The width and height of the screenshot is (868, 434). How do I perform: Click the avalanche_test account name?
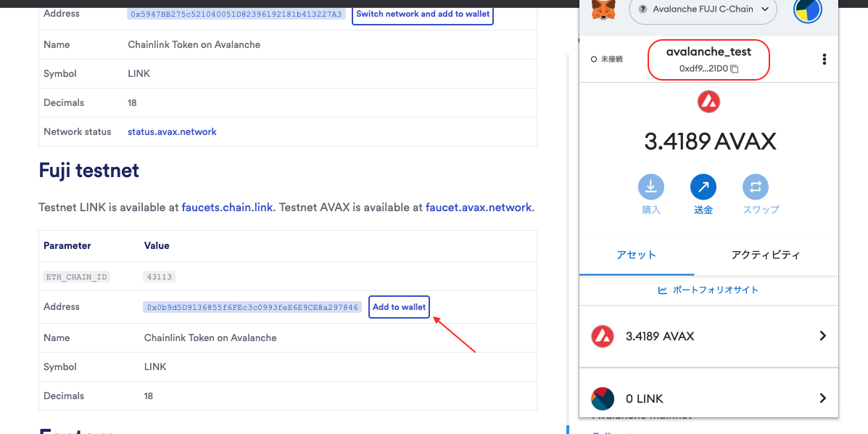708,52
